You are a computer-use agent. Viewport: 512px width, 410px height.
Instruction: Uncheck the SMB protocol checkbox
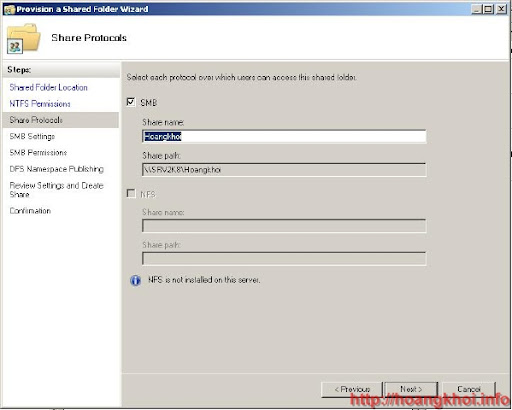coord(131,102)
